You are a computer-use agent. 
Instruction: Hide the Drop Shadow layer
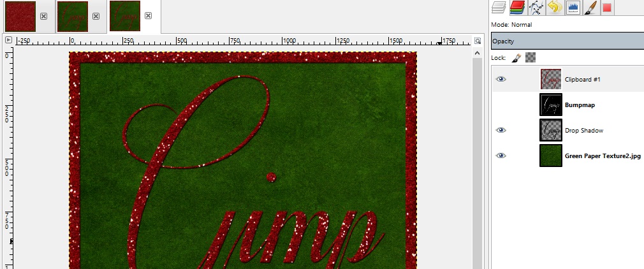(501, 130)
